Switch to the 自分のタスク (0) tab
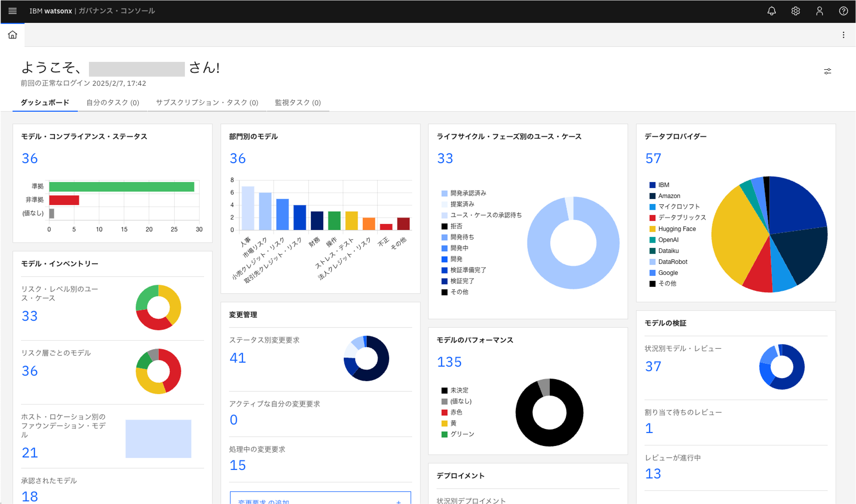Image resolution: width=856 pixels, height=504 pixels. point(112,103)
